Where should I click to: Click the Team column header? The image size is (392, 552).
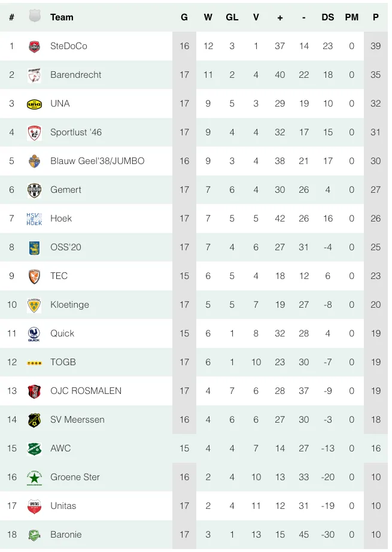(62, 17)
